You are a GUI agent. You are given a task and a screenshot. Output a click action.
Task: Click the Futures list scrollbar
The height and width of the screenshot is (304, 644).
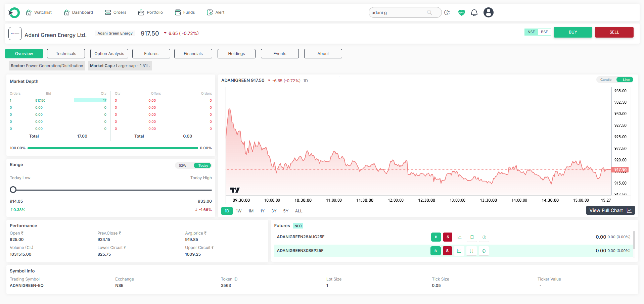pyautogui.click(x=634, y=240)
